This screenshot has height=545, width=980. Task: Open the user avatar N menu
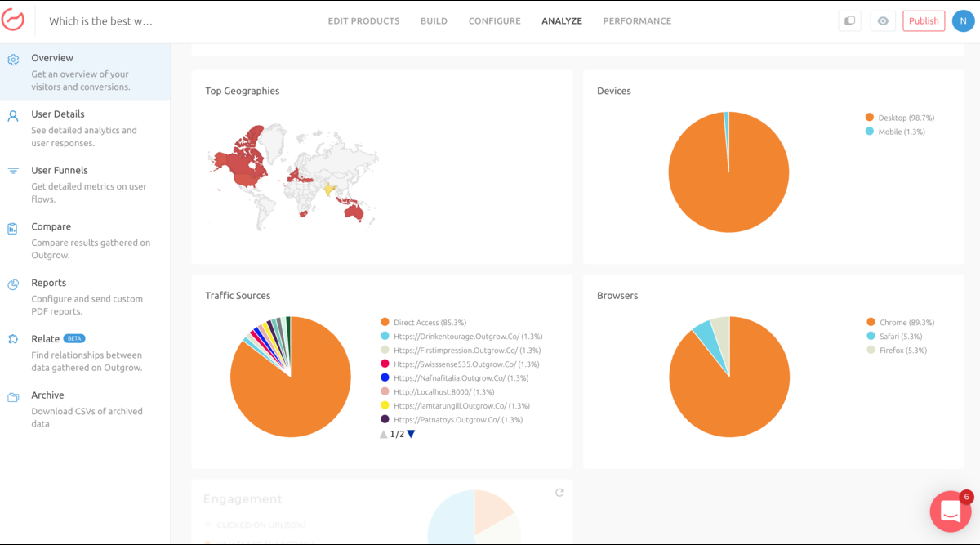click(x=964, y=21)
